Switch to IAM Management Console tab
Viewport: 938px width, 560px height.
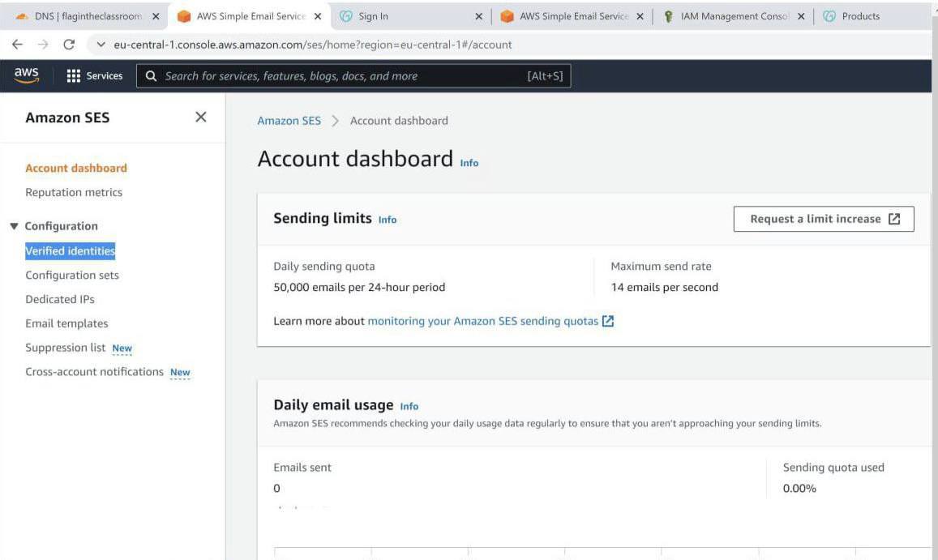click(x=735, y=16)
